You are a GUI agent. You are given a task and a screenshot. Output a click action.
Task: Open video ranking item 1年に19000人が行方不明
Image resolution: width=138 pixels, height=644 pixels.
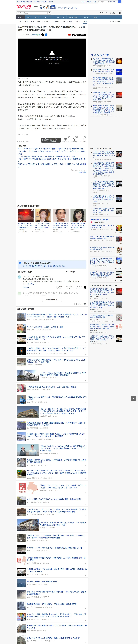(104, 154)
